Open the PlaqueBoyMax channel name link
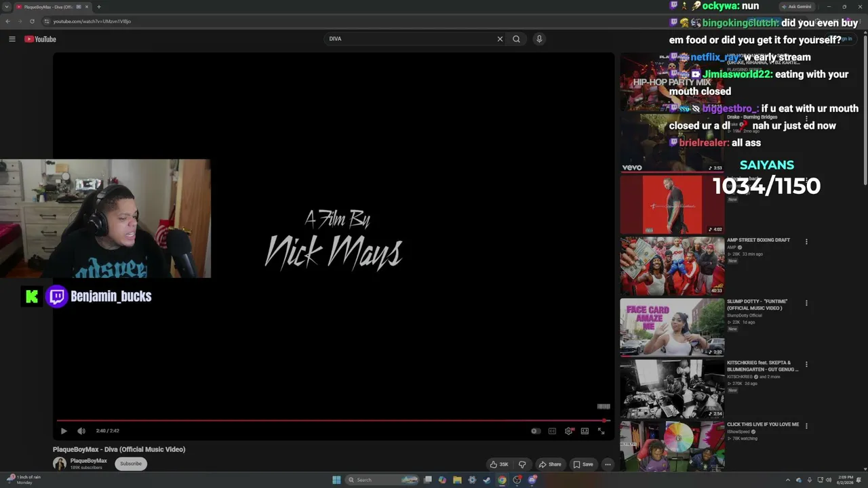Viewport: 868px width, 488px height. click(89, 461)
